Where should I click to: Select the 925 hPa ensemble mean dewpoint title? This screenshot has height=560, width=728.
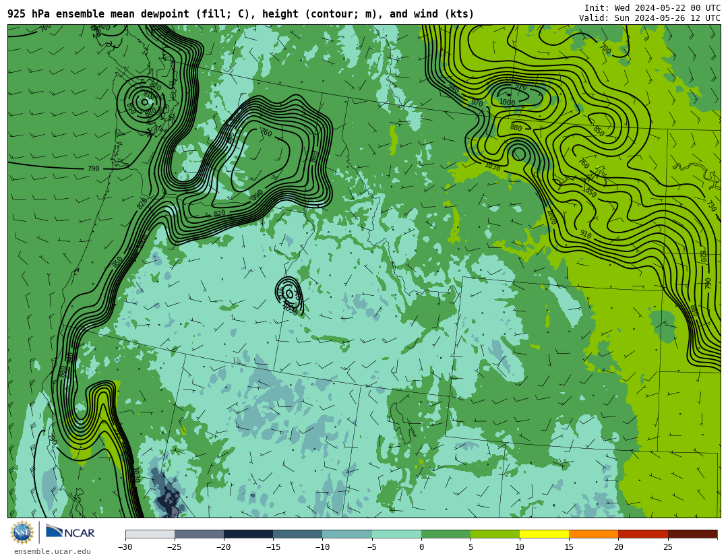tap(241, 14)
